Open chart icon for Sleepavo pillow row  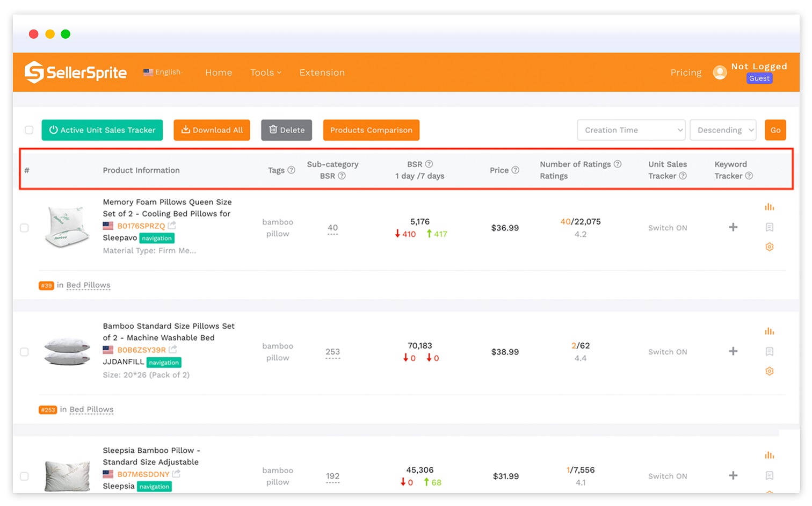point(769,207)
